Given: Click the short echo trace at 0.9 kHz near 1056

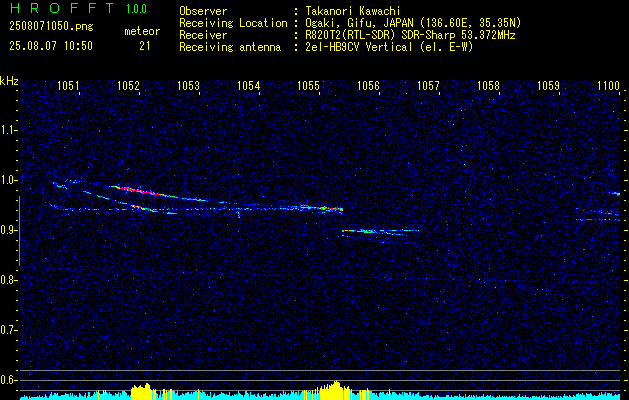Looking at the screenshot, I should pyautogui.click(x=380, y=231).
